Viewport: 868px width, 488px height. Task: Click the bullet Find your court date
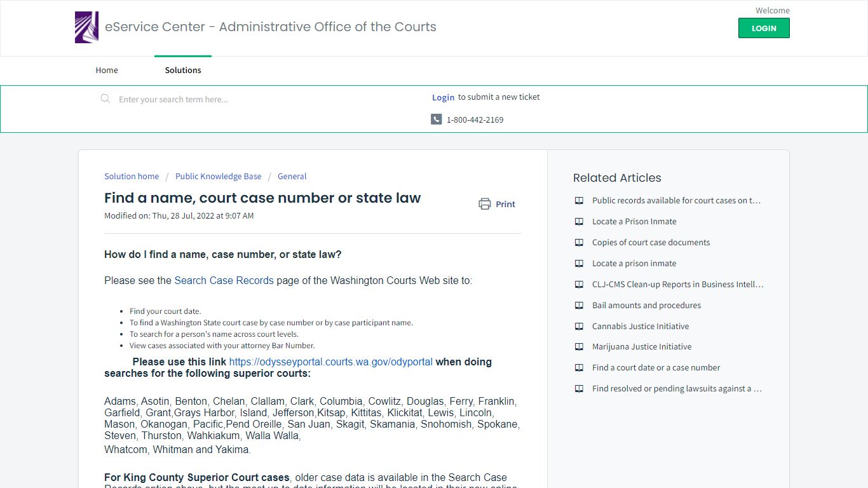pos(165,311)
